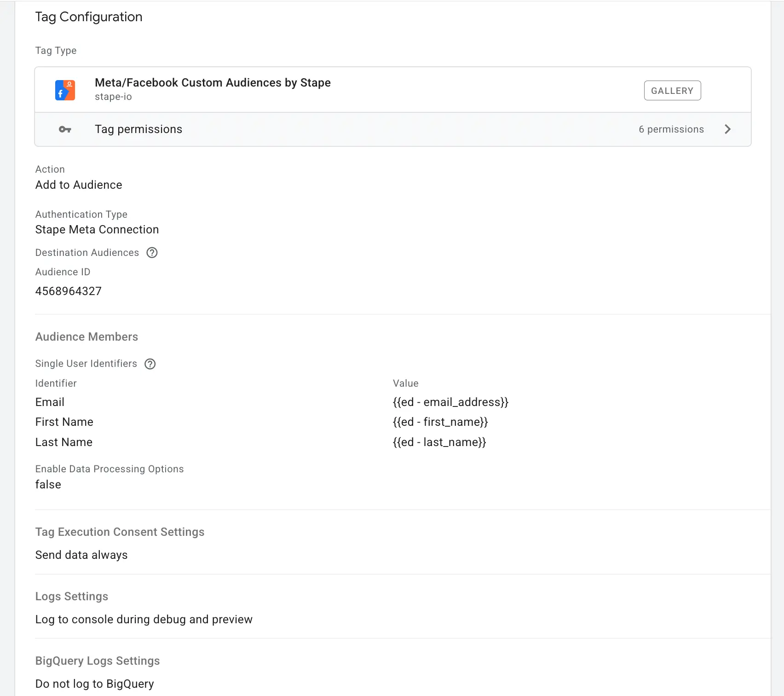Click the {{ed - last_name}} value
The width and height of the screenshot is (784, 696).
pyautogui.click(x=439, y=442)
